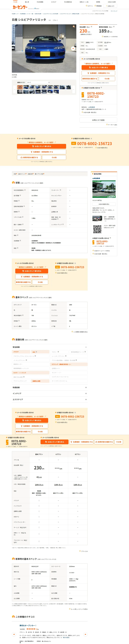Click the help icon beside 保証 in the 状態 table

pos(18,248)
